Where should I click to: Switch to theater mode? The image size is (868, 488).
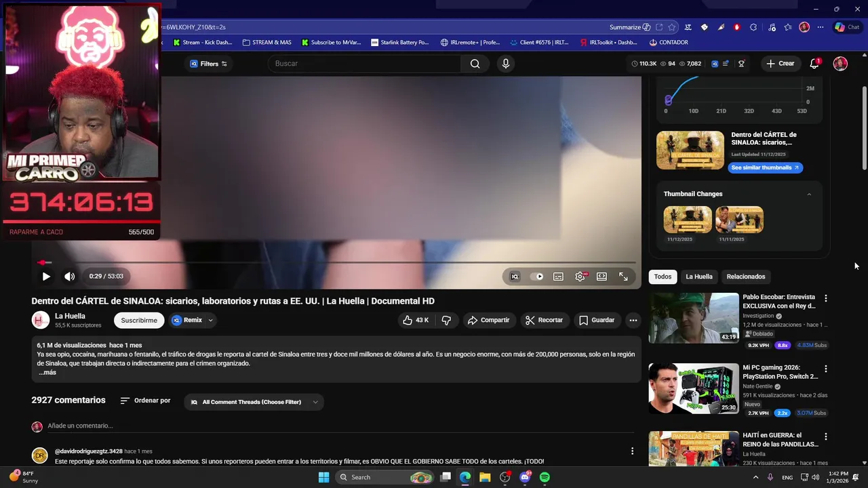pyautogui.click(x=601, y=277)
